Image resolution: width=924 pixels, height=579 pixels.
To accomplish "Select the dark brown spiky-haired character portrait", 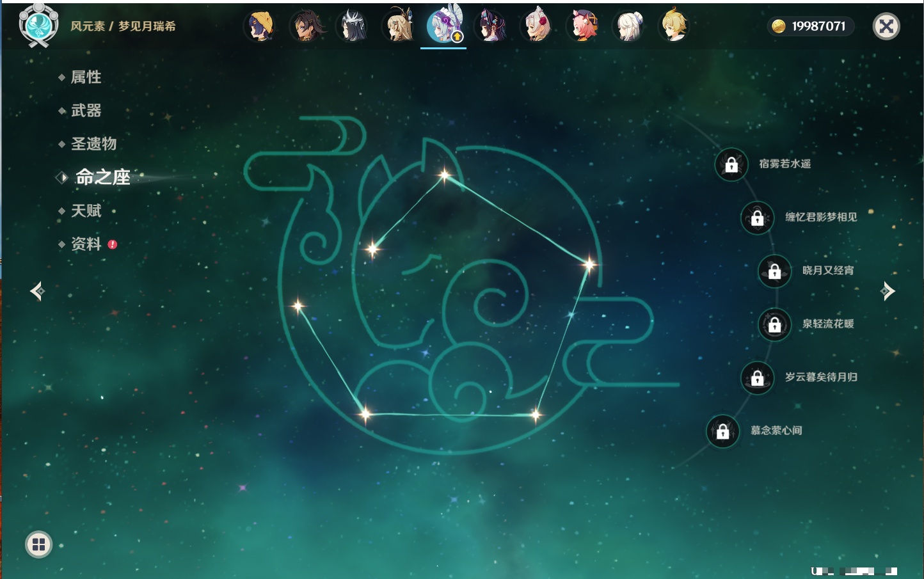I will [307, 26].
